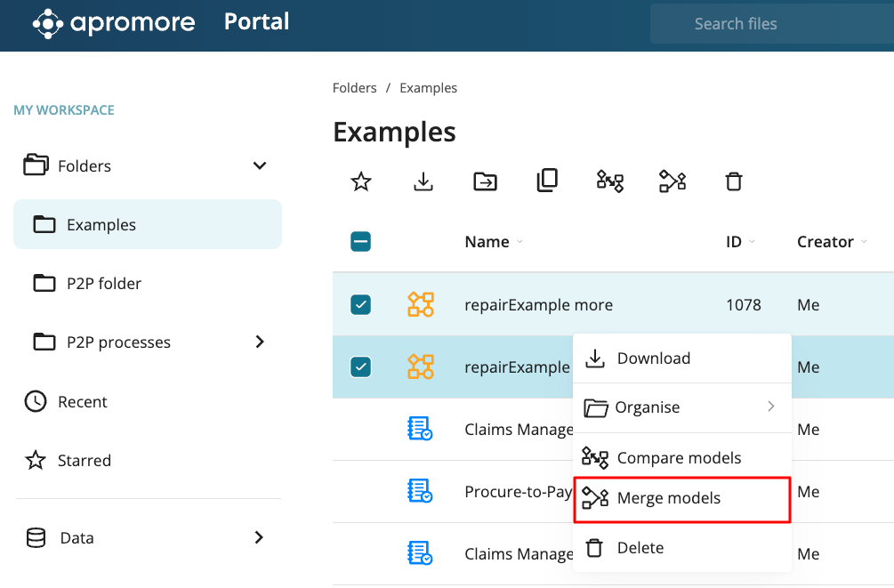Collapse the Folders tree chevron
894x588 pixels.
260,165
